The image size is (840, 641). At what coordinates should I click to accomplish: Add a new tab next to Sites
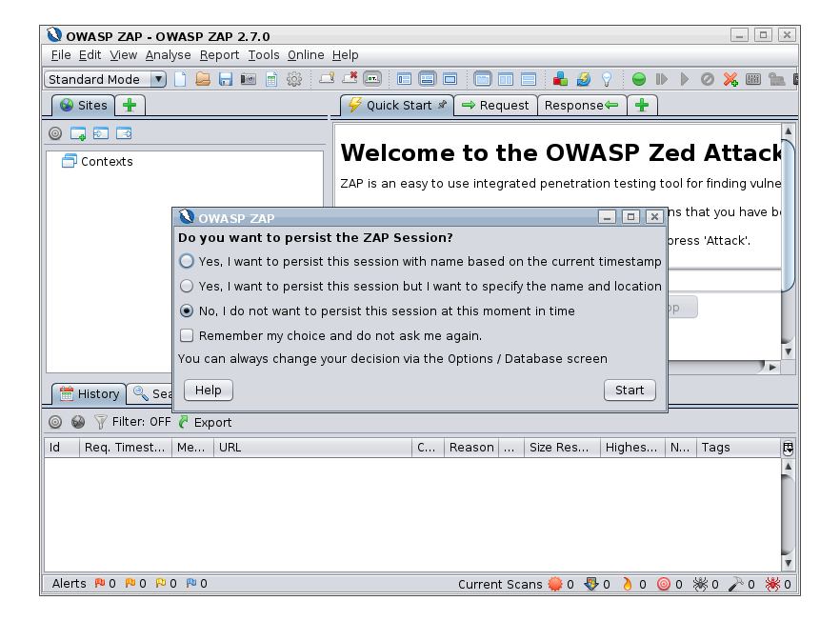tap(130, 106)
